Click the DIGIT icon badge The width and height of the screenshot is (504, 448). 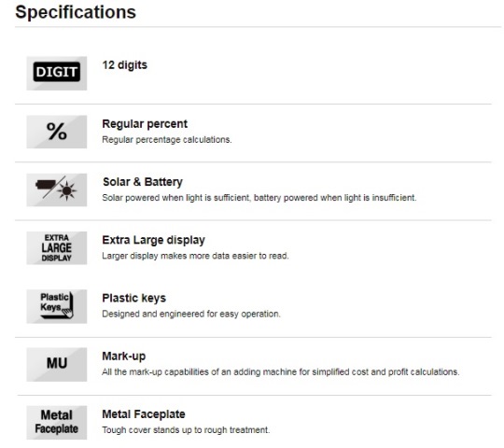coord(57,74)
